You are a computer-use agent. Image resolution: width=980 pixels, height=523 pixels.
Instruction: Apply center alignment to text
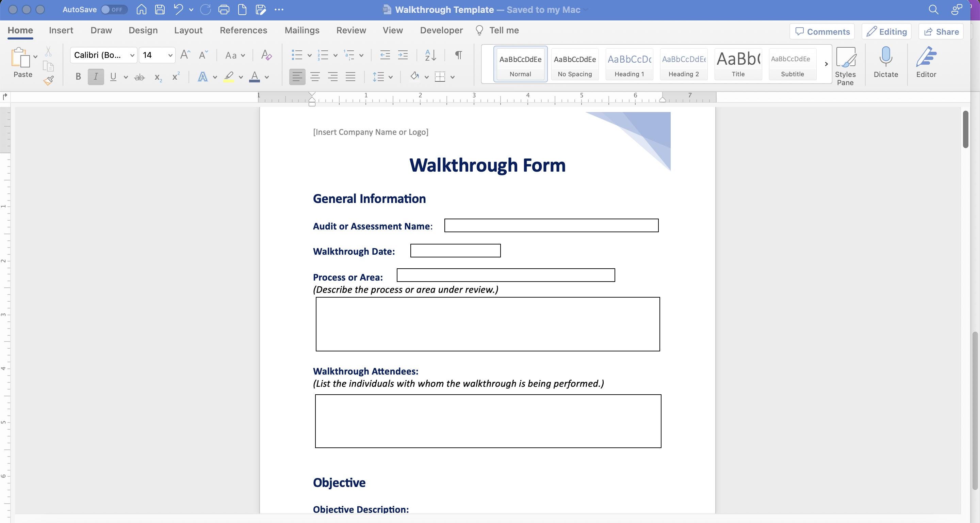click(x=315, y=77)
